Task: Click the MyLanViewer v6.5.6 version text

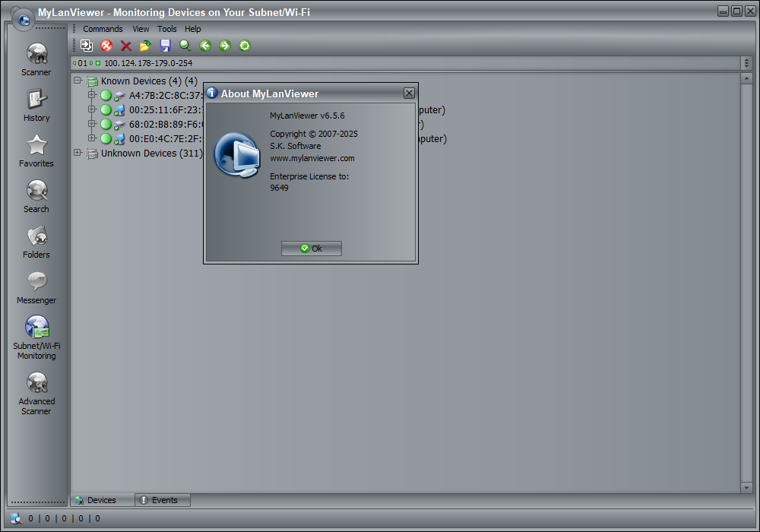Action: click(x=307, y=116)
